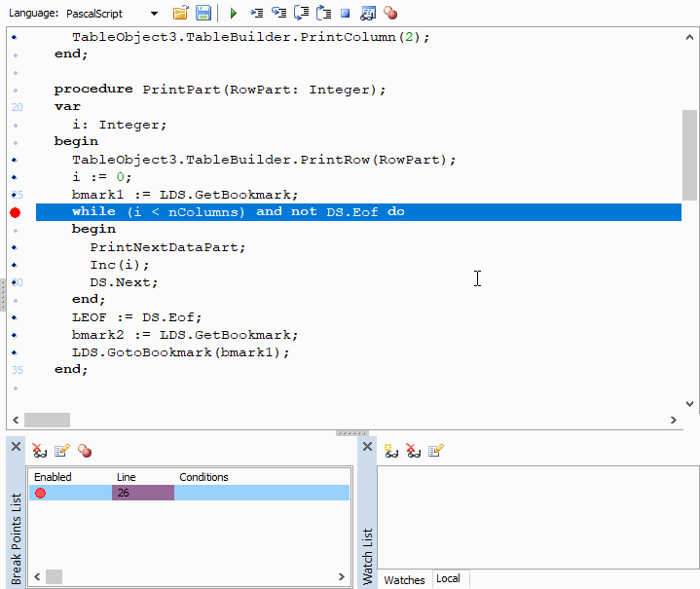Click the 'DS.Next;' code line
The height and width of the screenshot is (589, 700).
[124, 282]
